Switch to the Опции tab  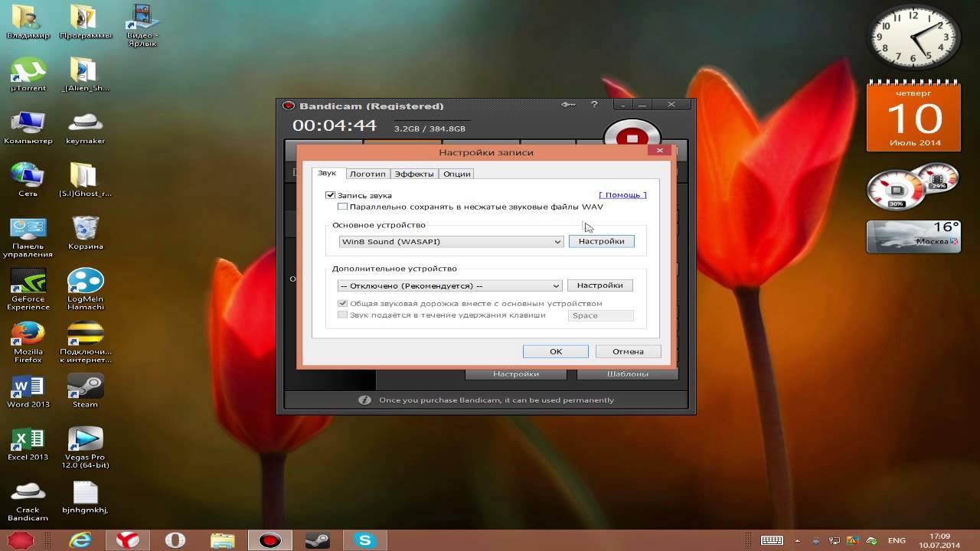click(x=457, y=174)
